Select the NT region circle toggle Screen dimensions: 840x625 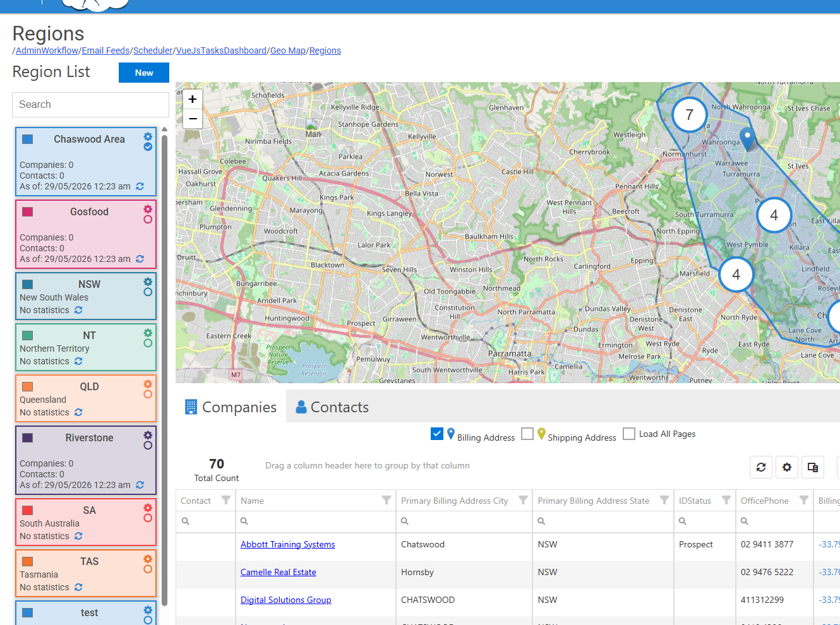148,343
